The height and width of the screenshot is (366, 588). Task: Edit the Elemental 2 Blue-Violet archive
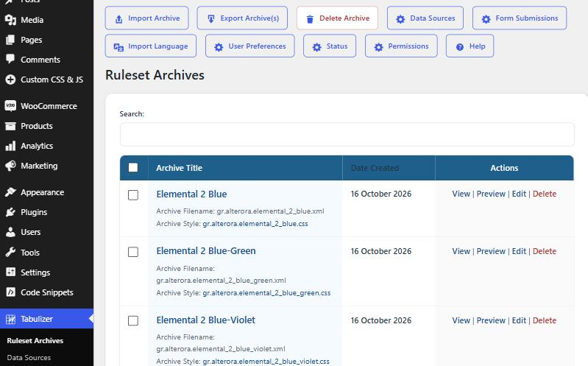pyautogui.click(x=519, y=320)
